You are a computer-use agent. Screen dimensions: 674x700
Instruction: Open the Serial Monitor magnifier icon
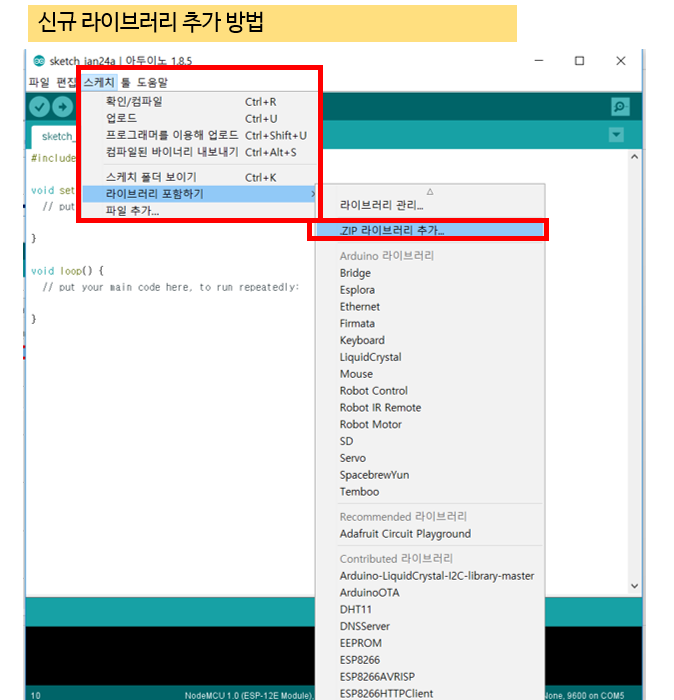click(x=620, y=107)
